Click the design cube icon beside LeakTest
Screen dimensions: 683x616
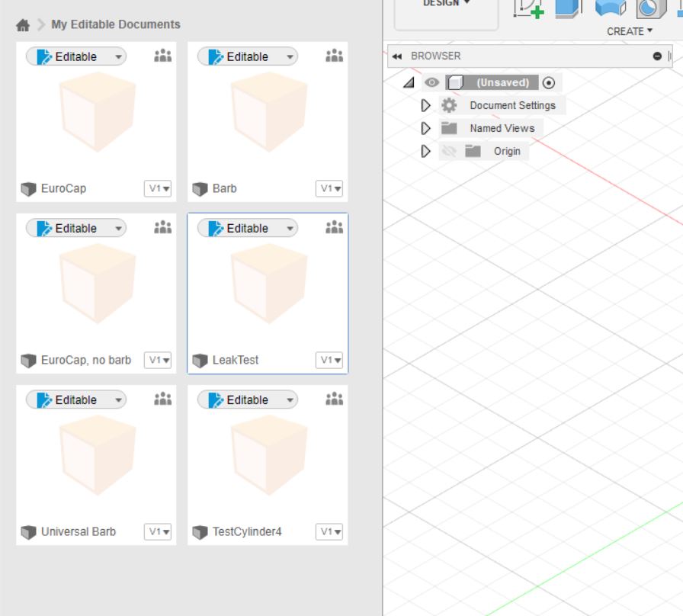click(200, 361)
